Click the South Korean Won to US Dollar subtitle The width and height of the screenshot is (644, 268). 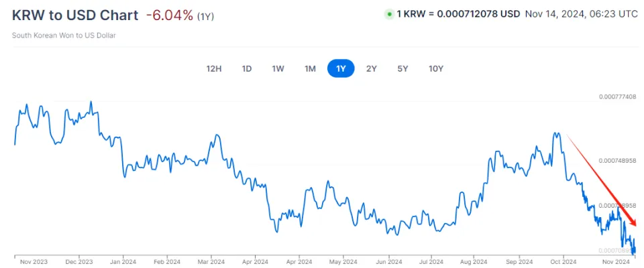(64, 35)
